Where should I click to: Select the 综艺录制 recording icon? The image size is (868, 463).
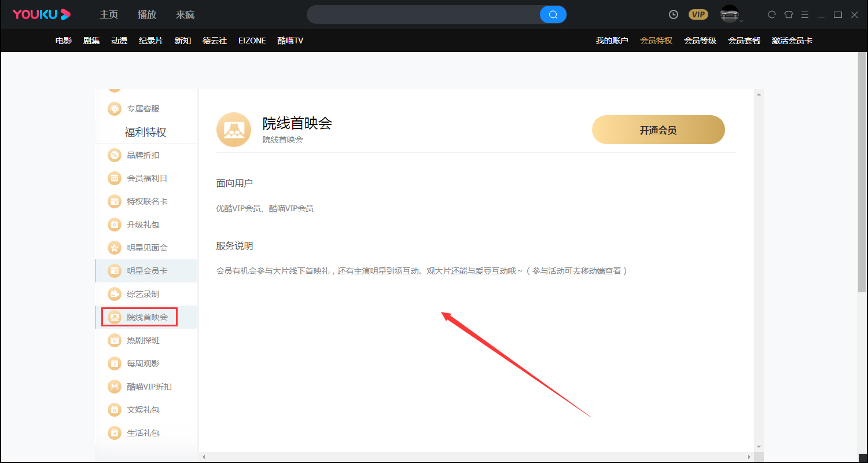pos(114,293)
